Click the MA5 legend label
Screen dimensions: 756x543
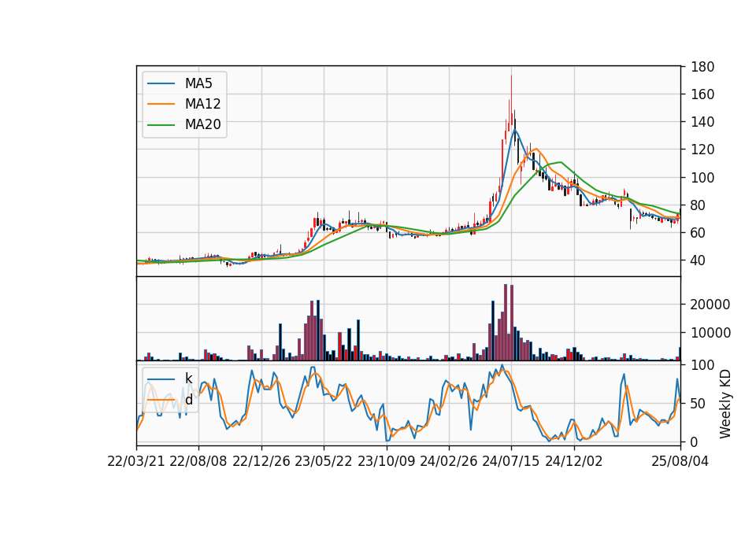point(198,83)
